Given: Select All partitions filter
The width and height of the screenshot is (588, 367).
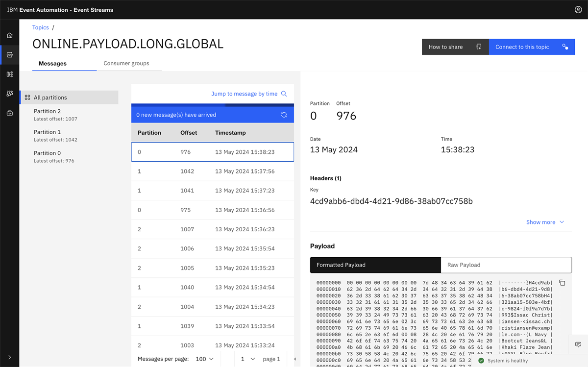Looking at the screenshot, I should tap(69, 98).
